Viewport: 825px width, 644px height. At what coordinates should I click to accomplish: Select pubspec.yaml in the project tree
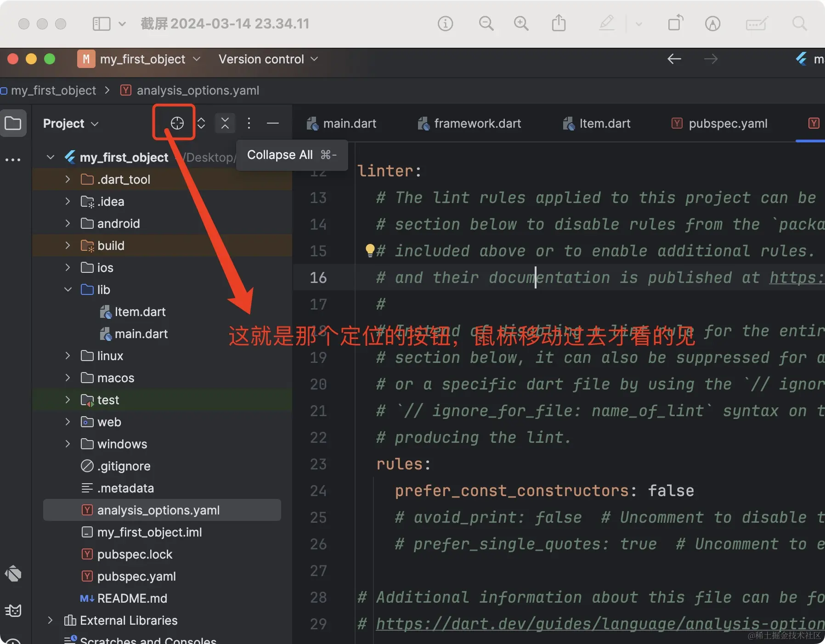(x=136, y=576)
